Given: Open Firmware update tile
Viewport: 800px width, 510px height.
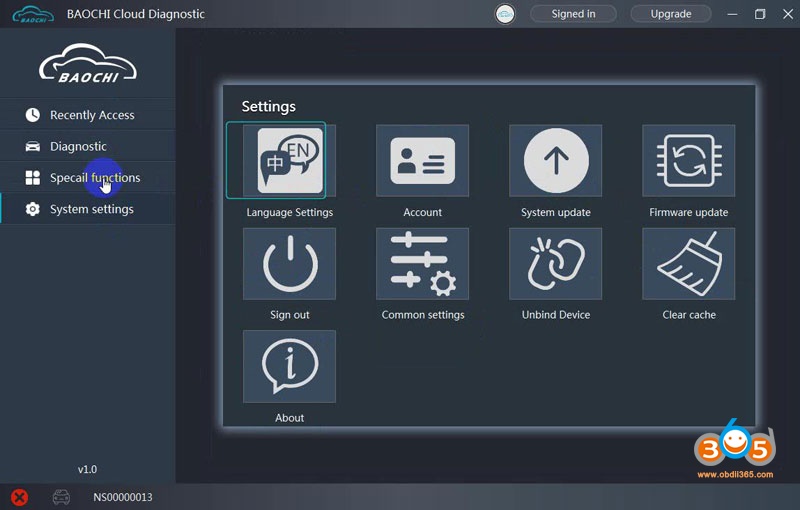Looking at the screenshot, I should (x=689, y=161).
